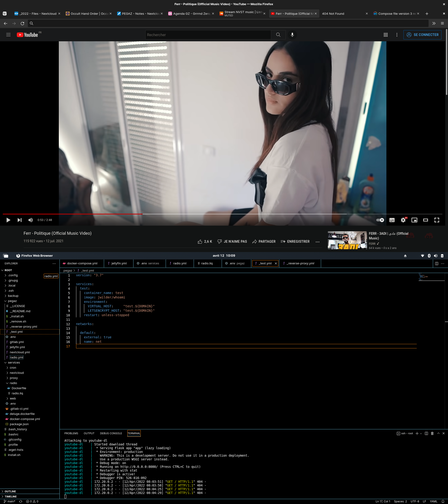Open YouTube player settings gear
This screenshot has height=504, width=448.
pyautogui.click(x=403, y=220)
